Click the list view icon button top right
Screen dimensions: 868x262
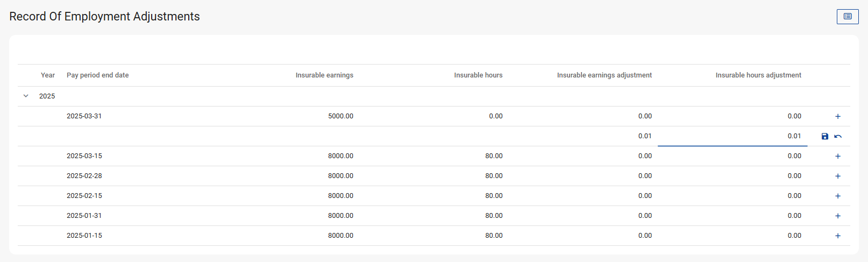[848, 17]
